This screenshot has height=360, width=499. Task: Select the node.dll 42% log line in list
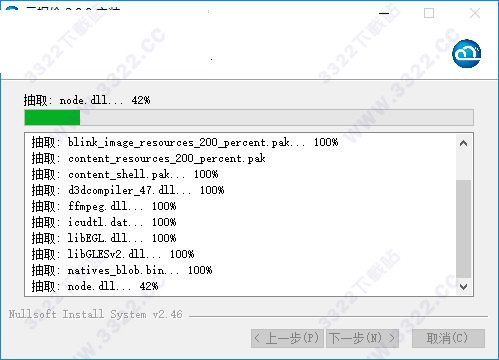coord(95,286)
